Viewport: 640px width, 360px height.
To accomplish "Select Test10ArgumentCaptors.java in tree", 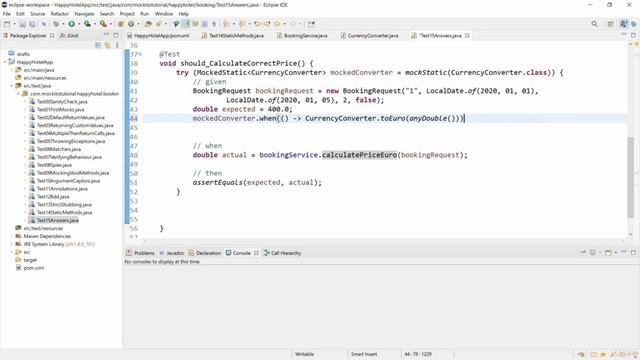I will pos(68,181).
